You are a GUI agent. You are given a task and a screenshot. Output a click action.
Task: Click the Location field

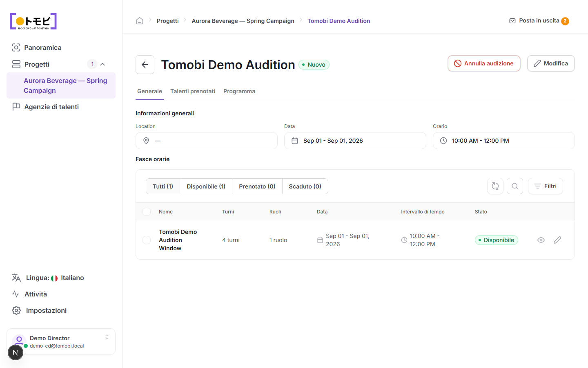(207, 141)
